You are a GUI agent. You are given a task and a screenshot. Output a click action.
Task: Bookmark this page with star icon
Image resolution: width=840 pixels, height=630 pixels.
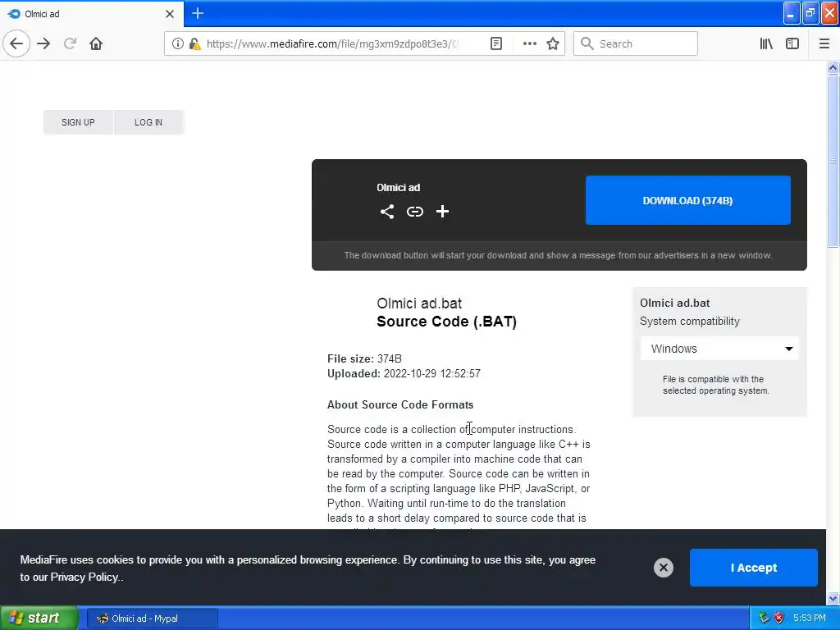click(x=553, y=43)
